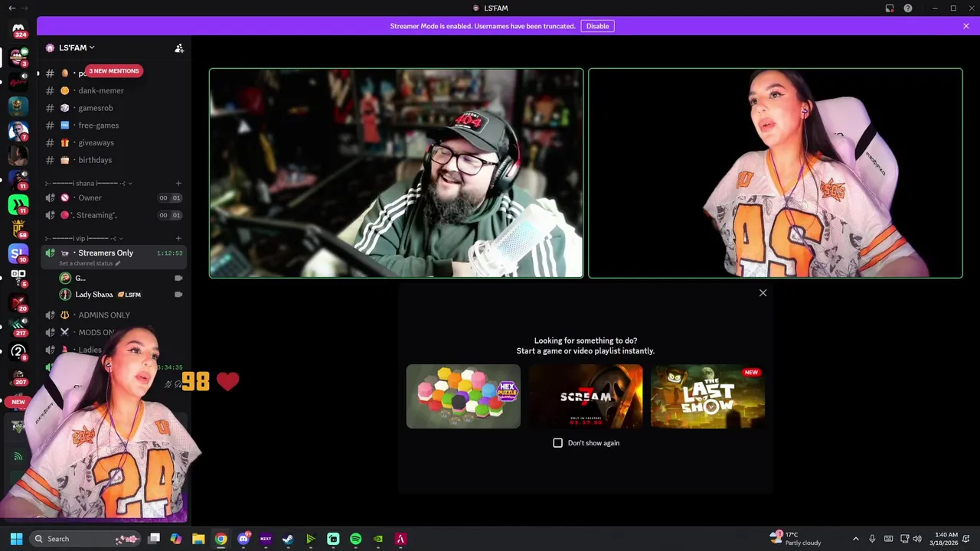980x551 pixels.
Task: Select user G... in voice channel
Action: (122, 278)
